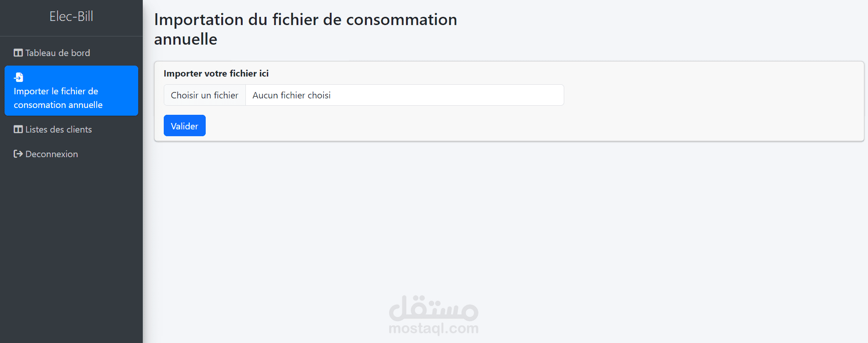The height and width of the screenshot is (343, 868).
Task: Click the Elec-Bill brand title
Action: pyautogui.click(x=71, y=16)
